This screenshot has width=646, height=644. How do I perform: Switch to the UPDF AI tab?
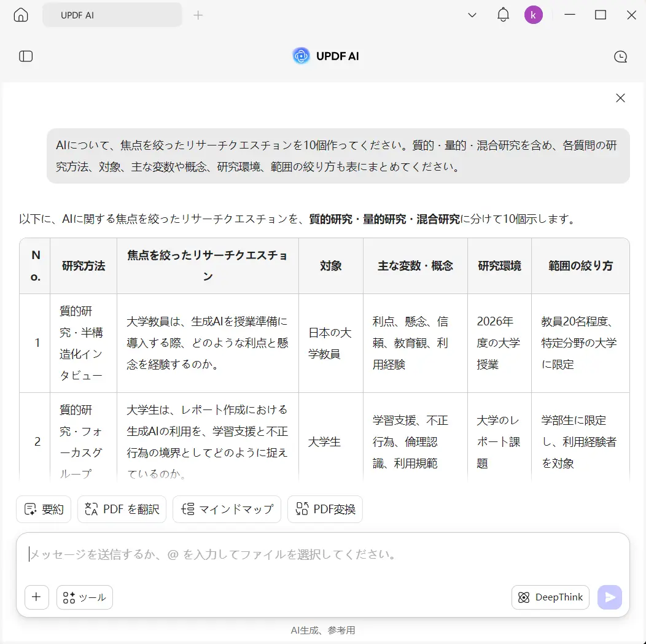112,15
